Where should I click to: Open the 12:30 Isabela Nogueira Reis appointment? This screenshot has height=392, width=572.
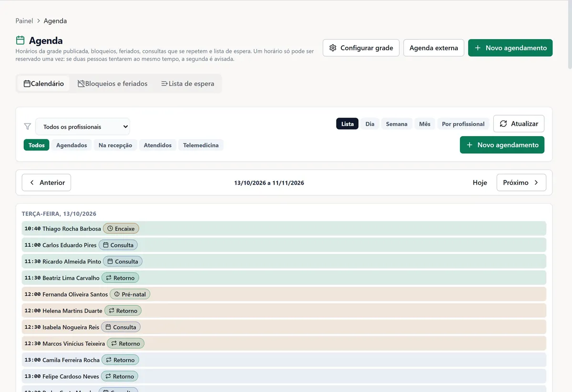[x=284, y=327]
